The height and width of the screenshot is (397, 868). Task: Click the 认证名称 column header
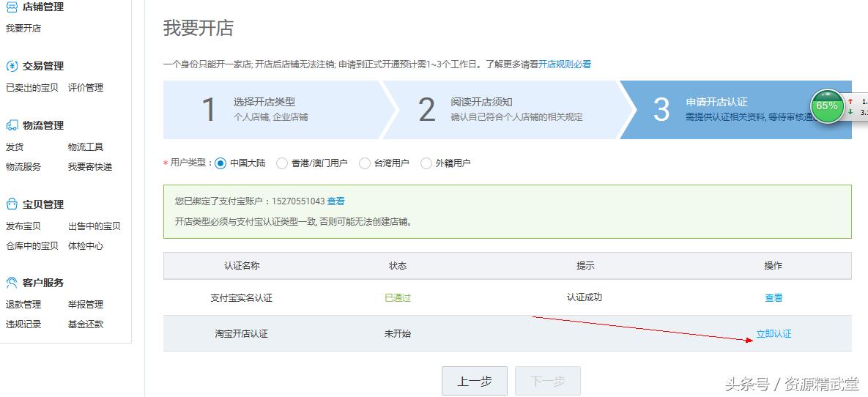click(x=242, y=266)
